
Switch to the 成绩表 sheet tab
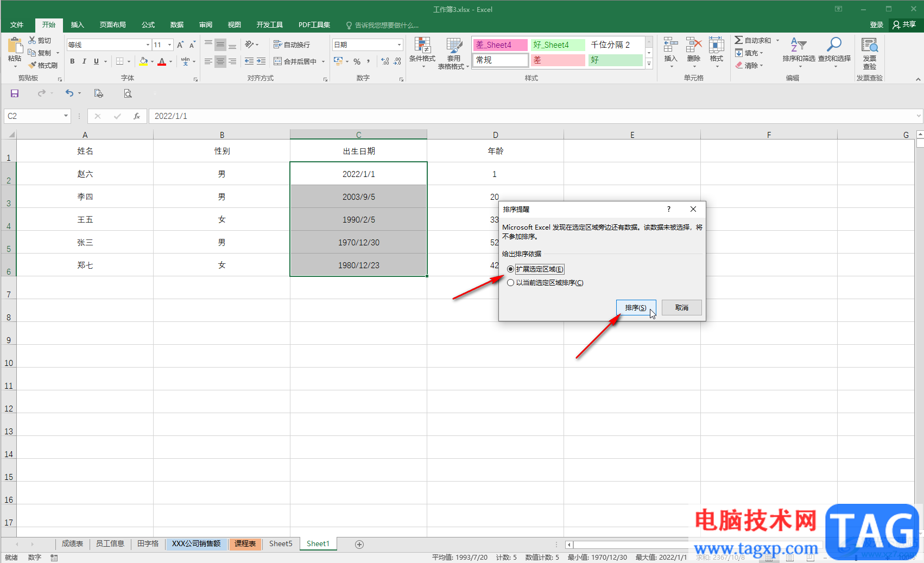(x=72, y=543)
